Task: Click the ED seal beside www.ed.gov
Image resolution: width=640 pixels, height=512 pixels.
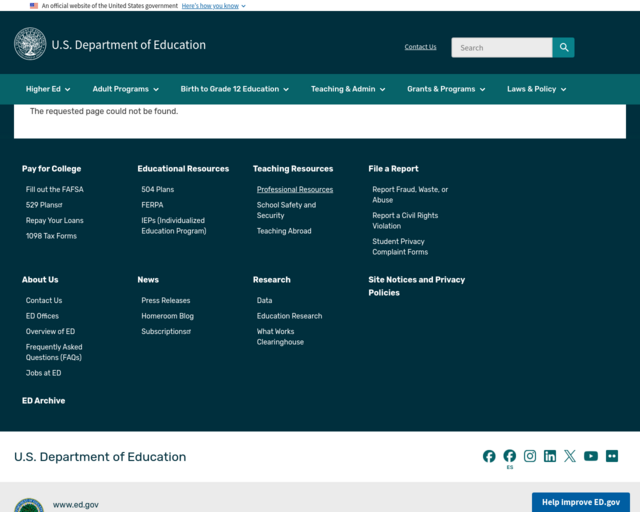Action: coord(29,505)
